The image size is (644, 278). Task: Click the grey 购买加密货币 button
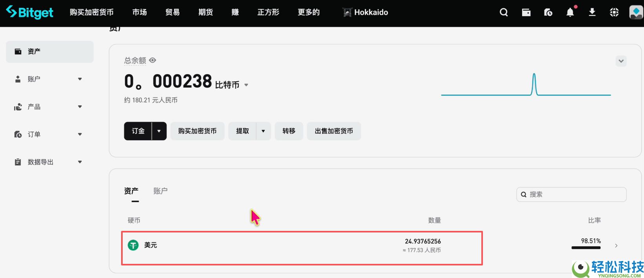tap(198, 131)
